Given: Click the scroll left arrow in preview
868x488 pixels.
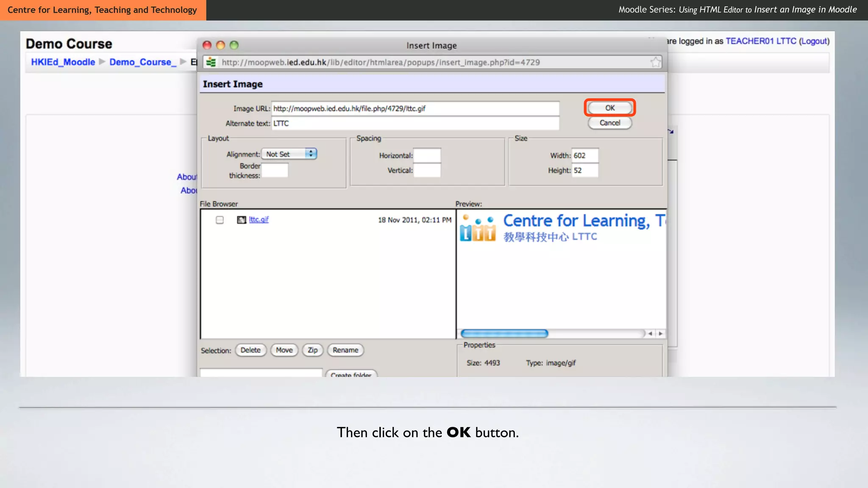Looking at the screenshot, I should tap(650, 334).
